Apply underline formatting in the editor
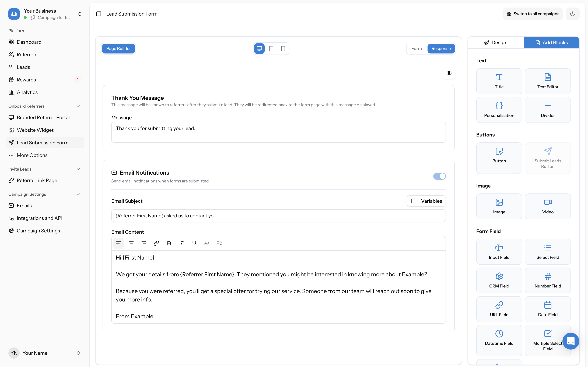The width and height of the screenshot is (588, 367). coord(194,243)
